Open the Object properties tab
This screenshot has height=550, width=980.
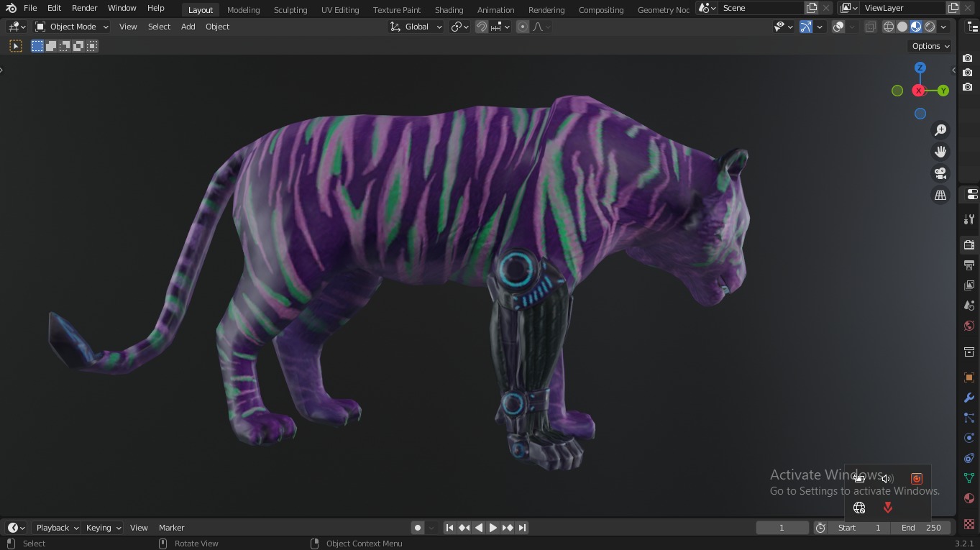click(x=969, y=377)
